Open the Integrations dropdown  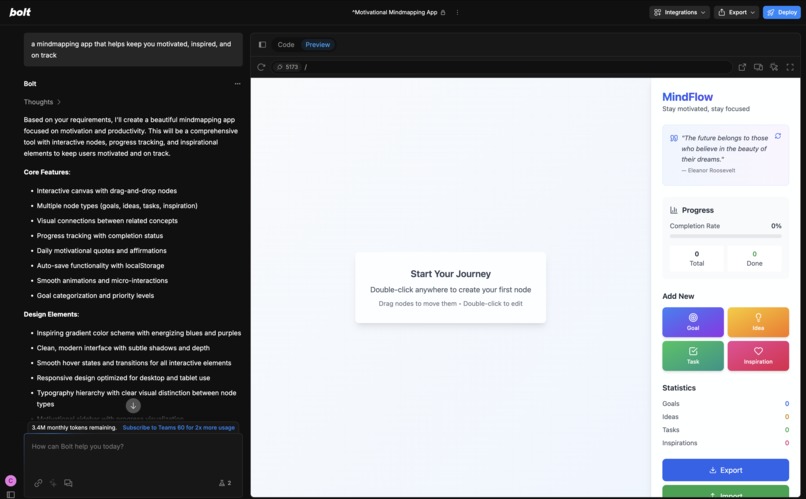point(679,12)
